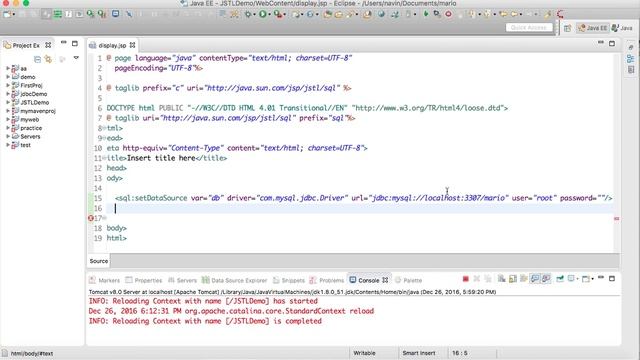Click the Collapse All icon in Project Explorer
Viewport: 640px width, 360px height.
click(x=37, y=59)
